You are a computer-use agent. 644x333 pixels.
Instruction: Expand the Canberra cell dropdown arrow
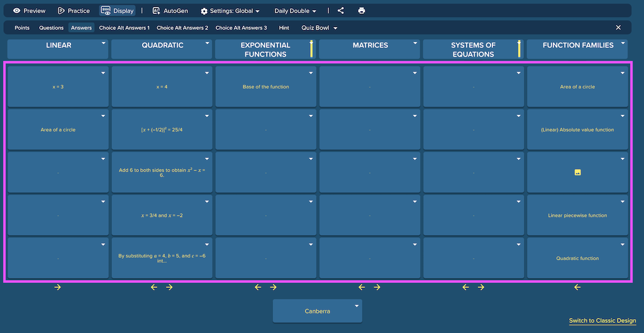point(357,306)
